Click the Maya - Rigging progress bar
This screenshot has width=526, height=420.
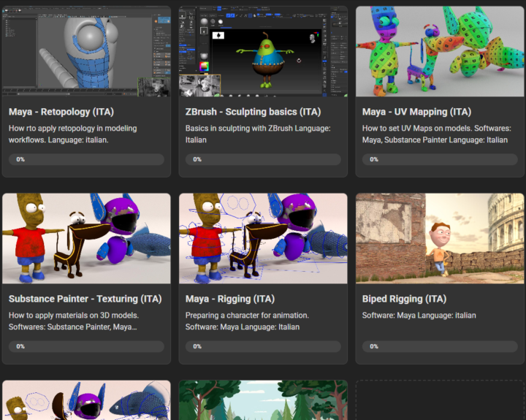(x=263, y=346)
